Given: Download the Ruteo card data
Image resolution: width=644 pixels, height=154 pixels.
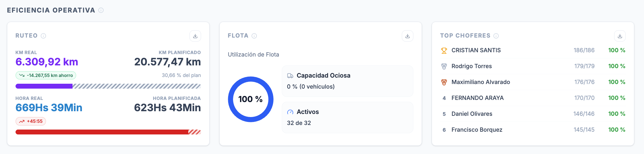Looking at the screenshot, I should coord(195,36).
